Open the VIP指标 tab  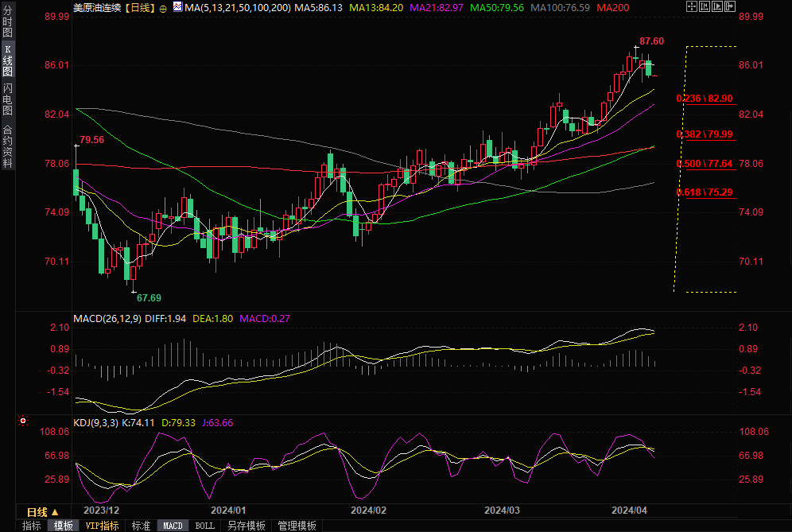[103, 526]
